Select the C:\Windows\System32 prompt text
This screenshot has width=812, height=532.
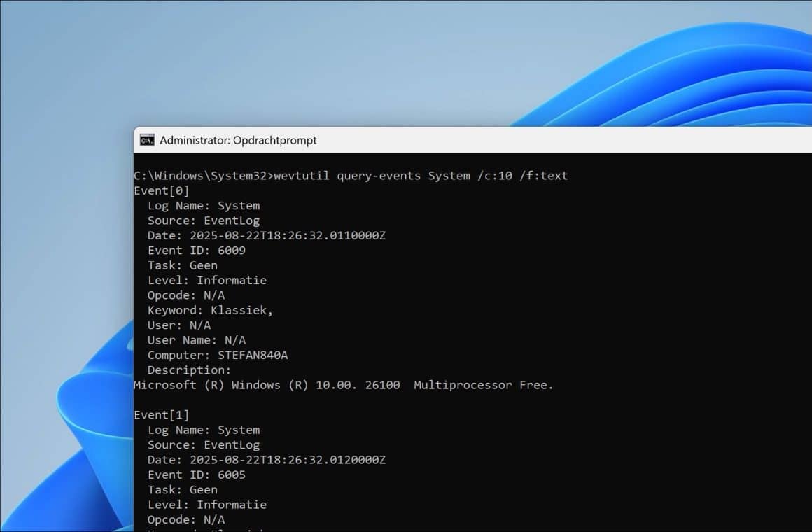[203, 176]
